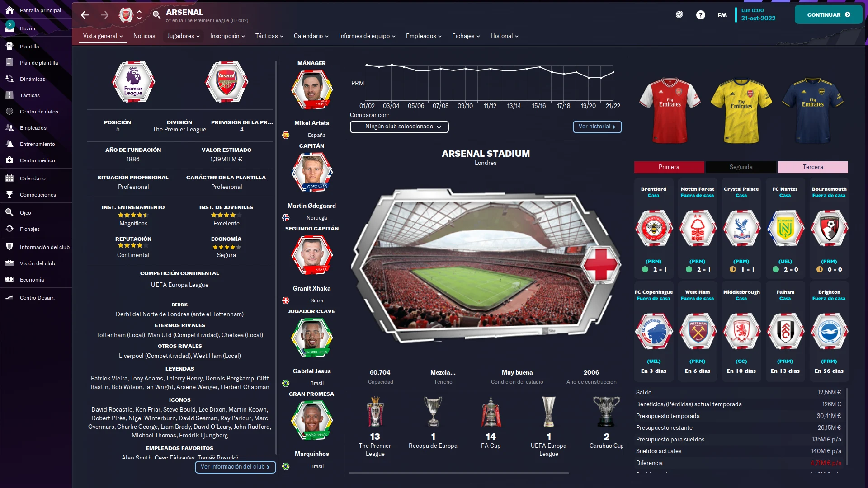
Task: Open the Ojeo scouting icon
Action: click(x=9, y=212)
